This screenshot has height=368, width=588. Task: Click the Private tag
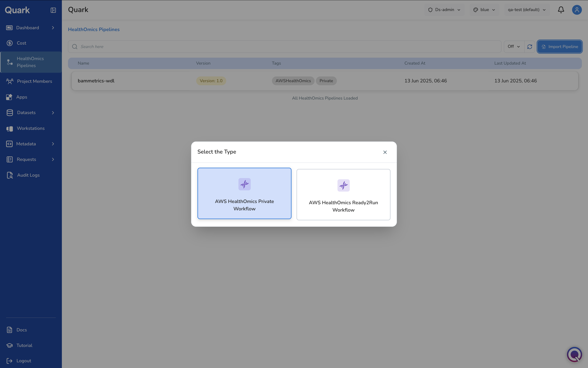point(326,81)
